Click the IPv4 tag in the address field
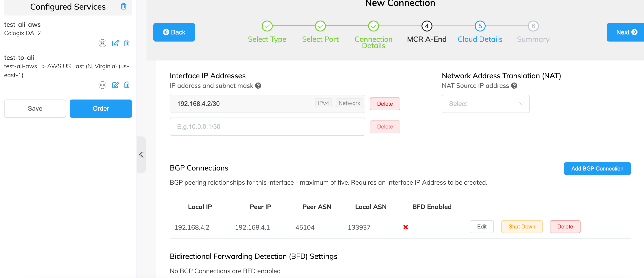This screenshot has width=644, height=278. coord(323,103)
